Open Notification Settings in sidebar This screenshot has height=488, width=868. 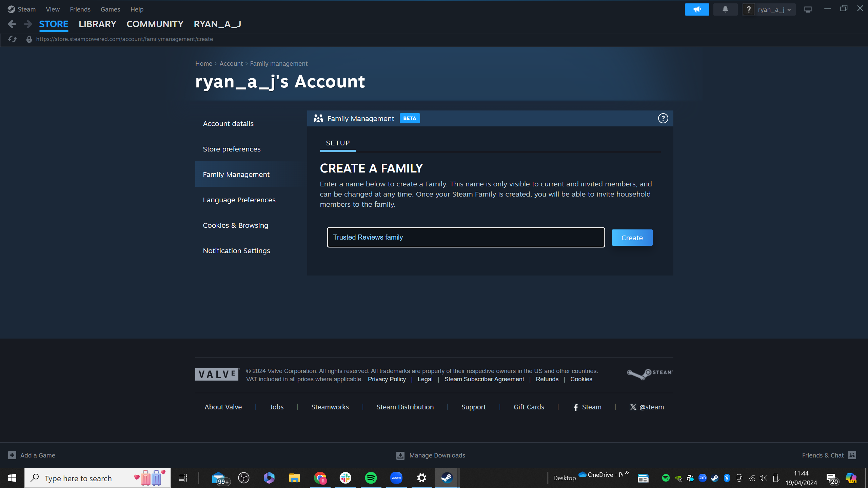point(251,251)
